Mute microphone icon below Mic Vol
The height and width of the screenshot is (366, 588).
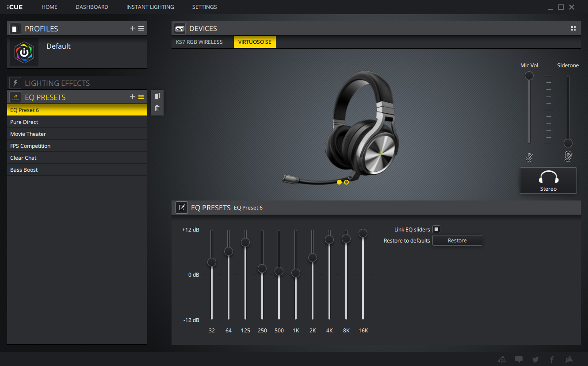tap(529, 156)
